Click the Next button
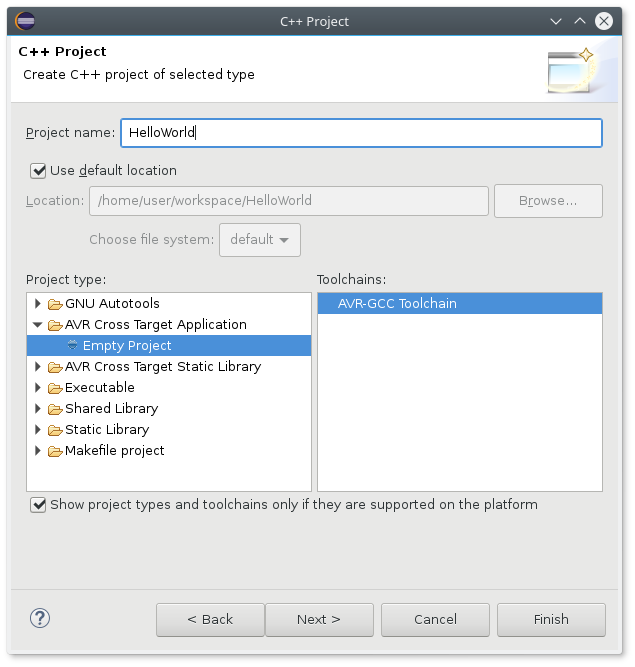The height and width of the screenshot is (667, 635). click(x=319, y=620)
